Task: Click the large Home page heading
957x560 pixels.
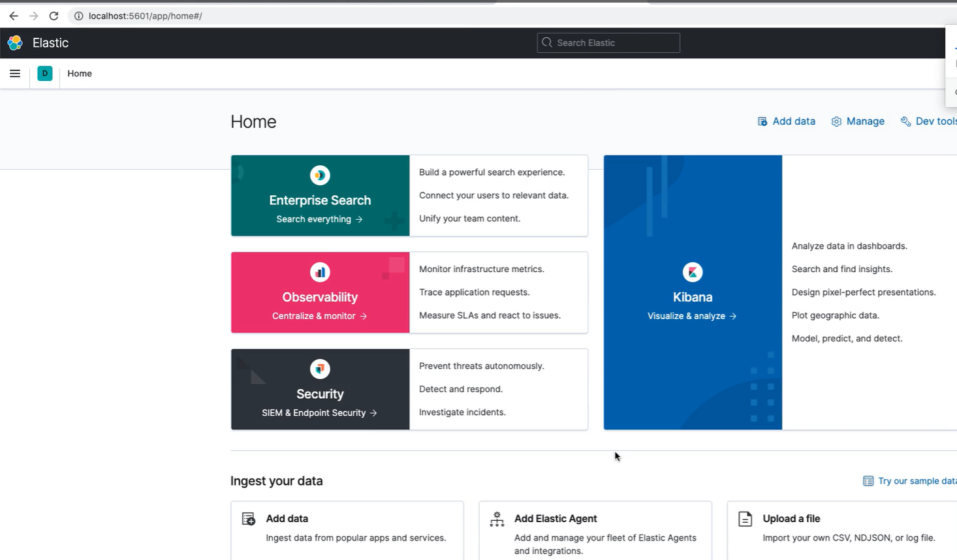Action: 253,122
